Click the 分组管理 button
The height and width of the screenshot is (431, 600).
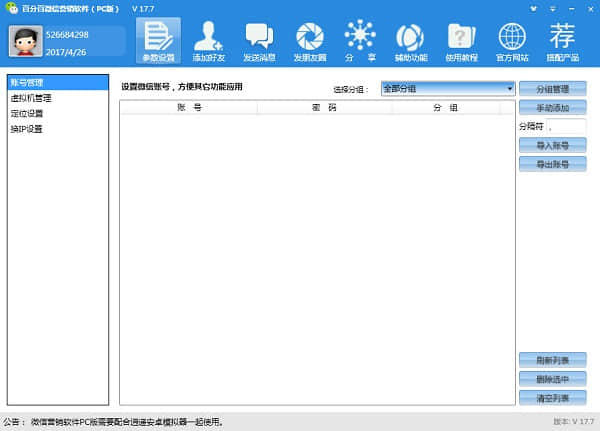coord(553,89)
